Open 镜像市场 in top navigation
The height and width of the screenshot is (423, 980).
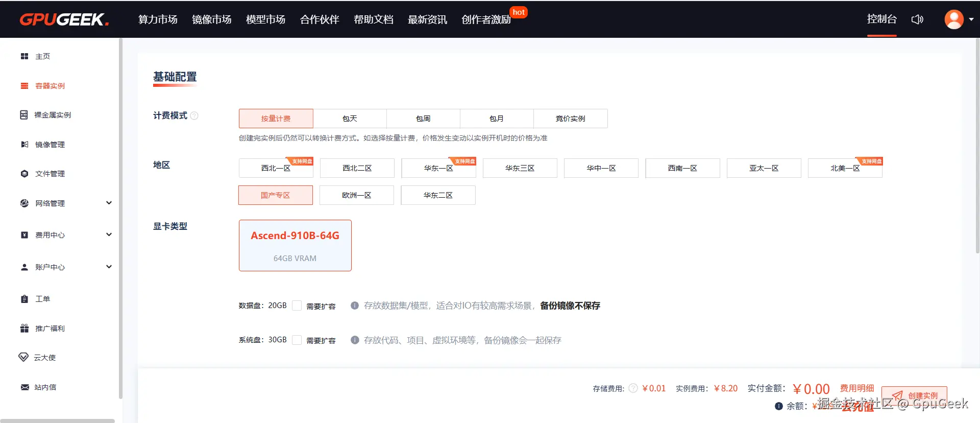212,19
